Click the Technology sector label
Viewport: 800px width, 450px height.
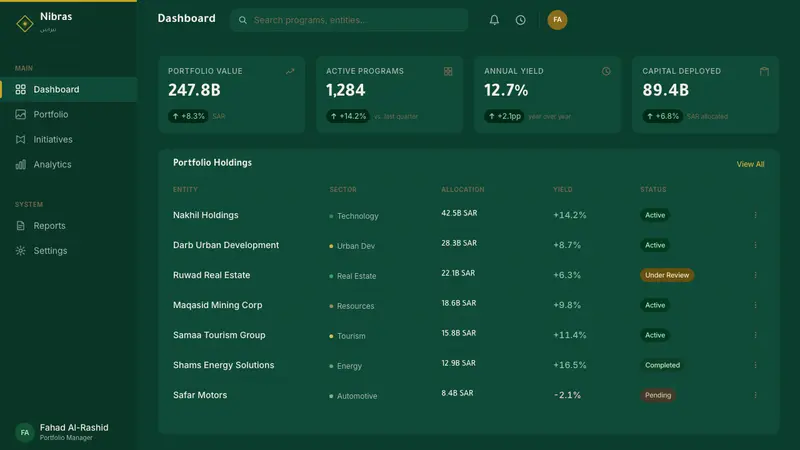[358, 216]
